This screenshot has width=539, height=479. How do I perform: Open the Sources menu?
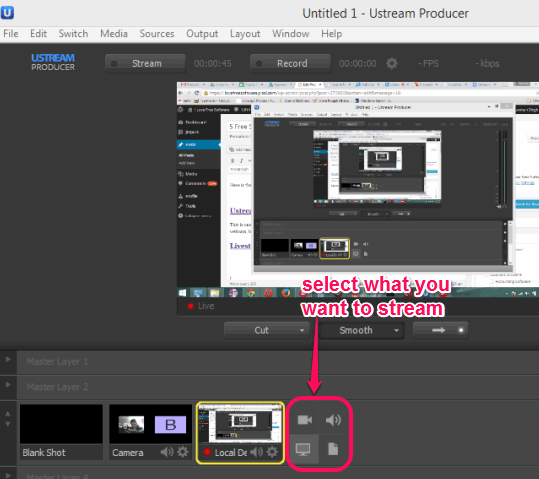[157, 34]
